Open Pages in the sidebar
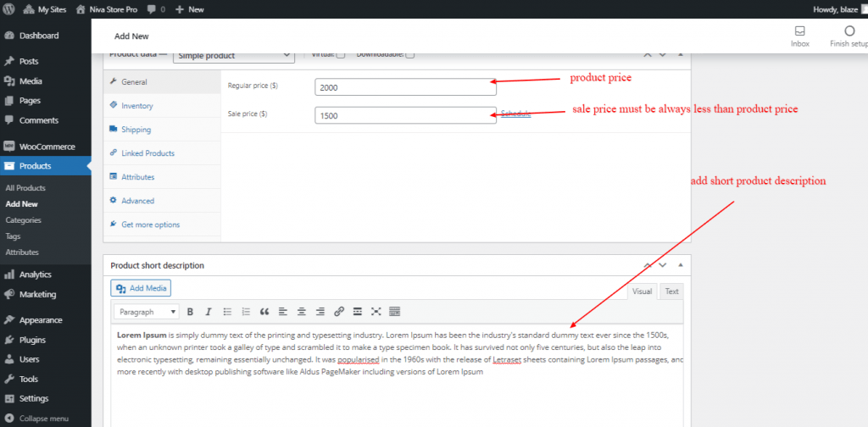Screen dimensions: 868x427 [x=46, y=101]
